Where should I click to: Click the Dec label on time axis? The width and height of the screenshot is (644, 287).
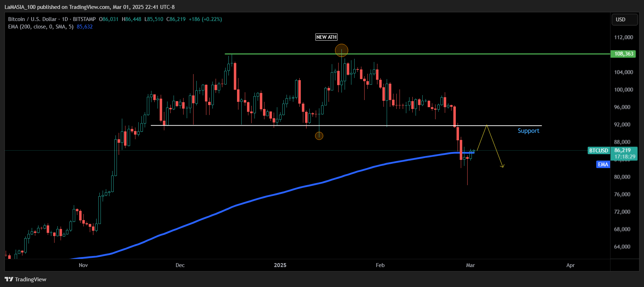[x=180, y=265]
